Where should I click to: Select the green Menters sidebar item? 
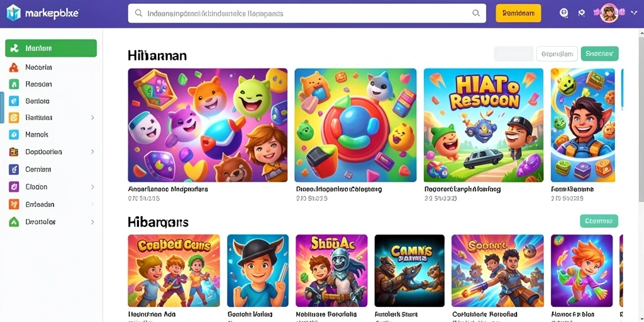pos(51,48)
